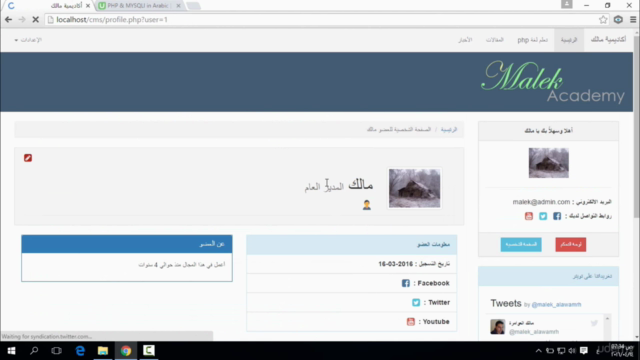640x360 pixels.
Task: Click the sidebar profile picture thumbnail
Action: [x=549, y=163]
